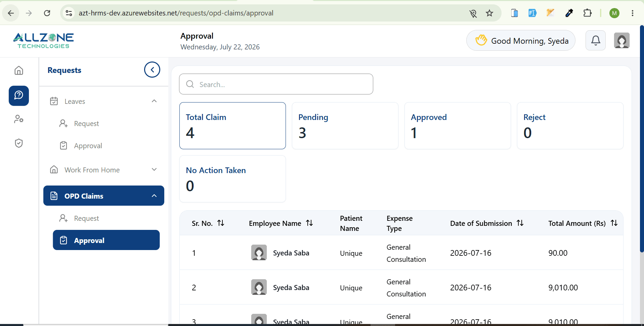Open site information icon in the address bar

(x=69, y=13)
